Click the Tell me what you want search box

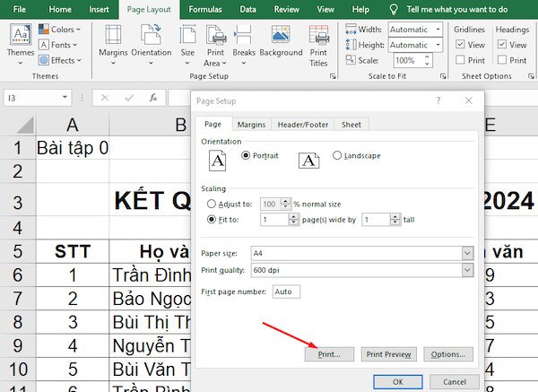click(457, 9)
